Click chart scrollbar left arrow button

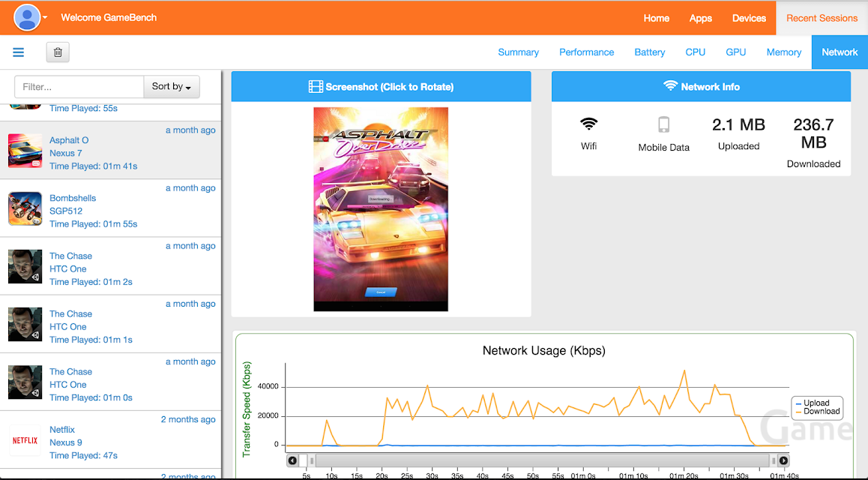point(292,460)
